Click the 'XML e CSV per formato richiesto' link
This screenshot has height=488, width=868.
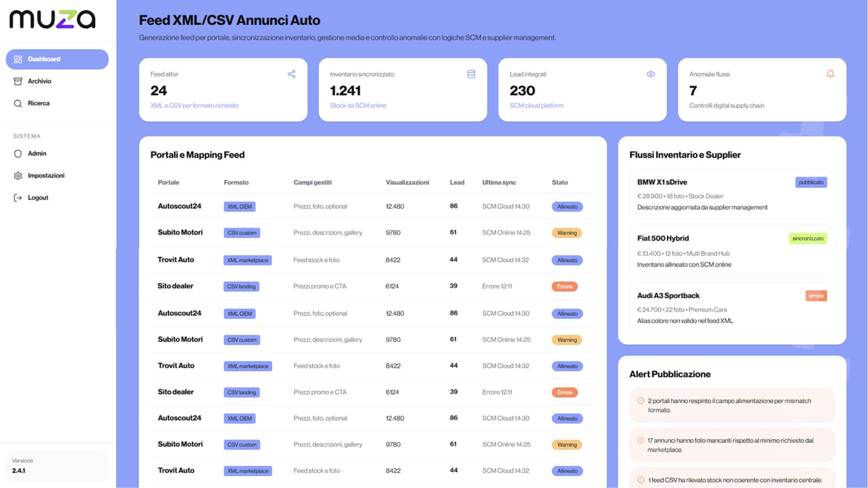195,106
